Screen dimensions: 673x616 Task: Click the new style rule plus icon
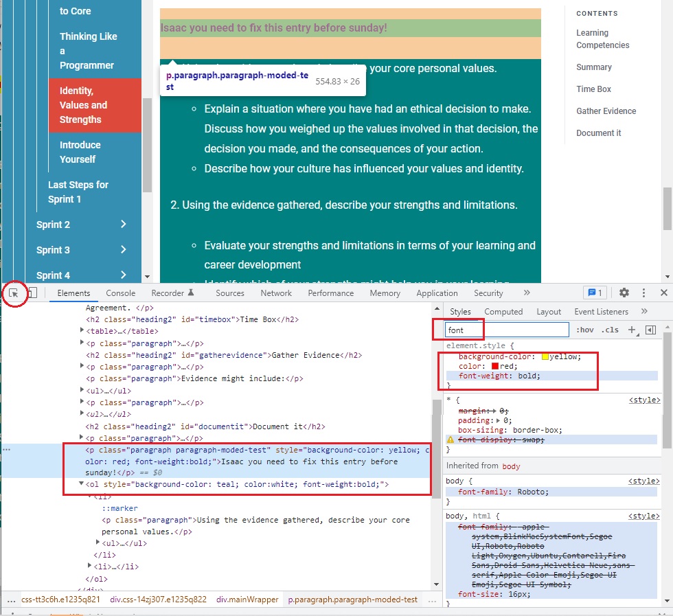click(x=632, y=330)
